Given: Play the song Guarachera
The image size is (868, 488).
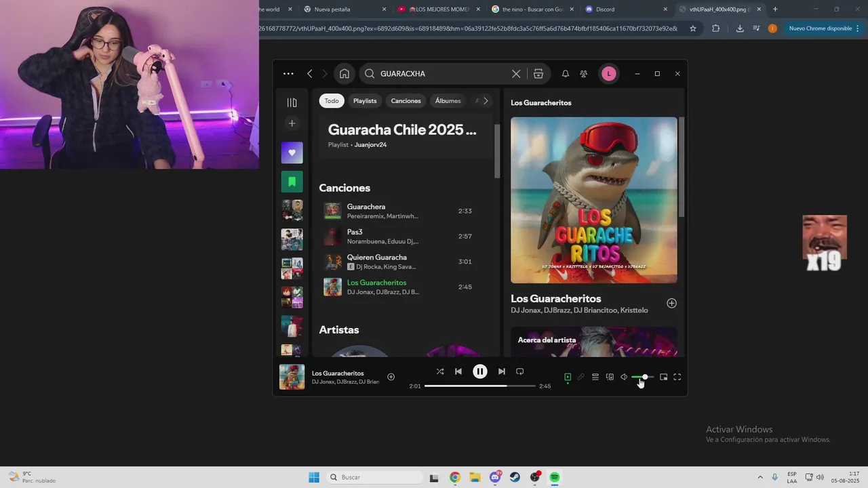Looking at the screenshot, I should pos(406,211).
